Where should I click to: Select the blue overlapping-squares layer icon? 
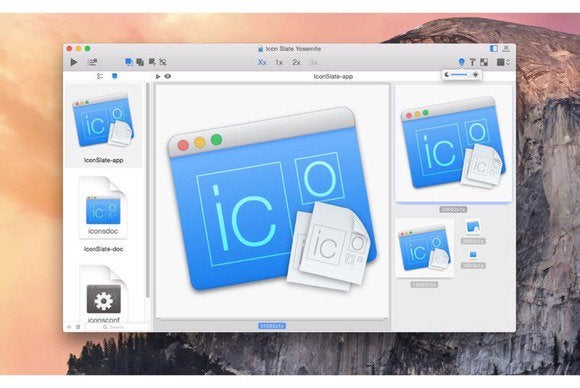click(x=129, y=62)
